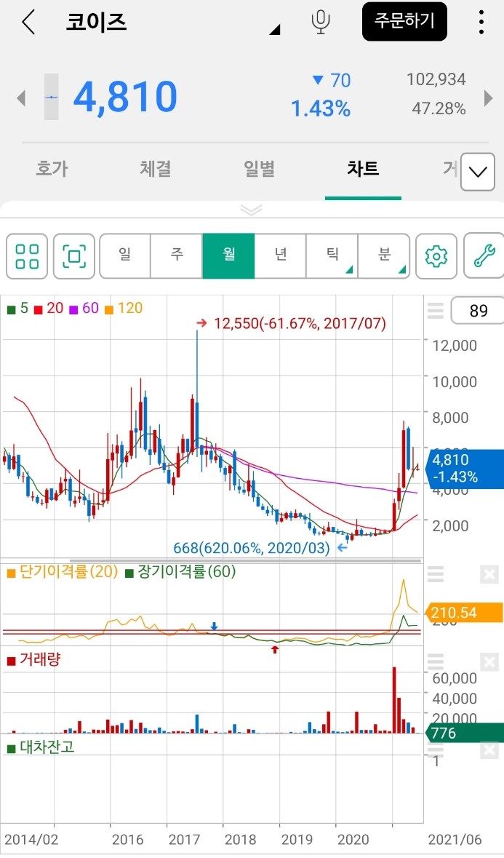Tap the current price 4,810 in header
The image size is (504, 858).
pyautogui.click(x=125, y=97)
